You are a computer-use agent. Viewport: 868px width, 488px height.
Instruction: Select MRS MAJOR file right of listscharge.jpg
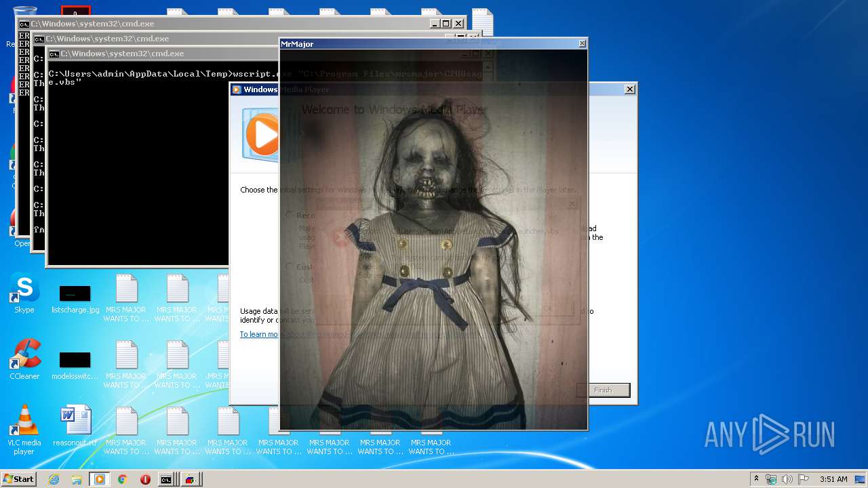coord(126,298)
